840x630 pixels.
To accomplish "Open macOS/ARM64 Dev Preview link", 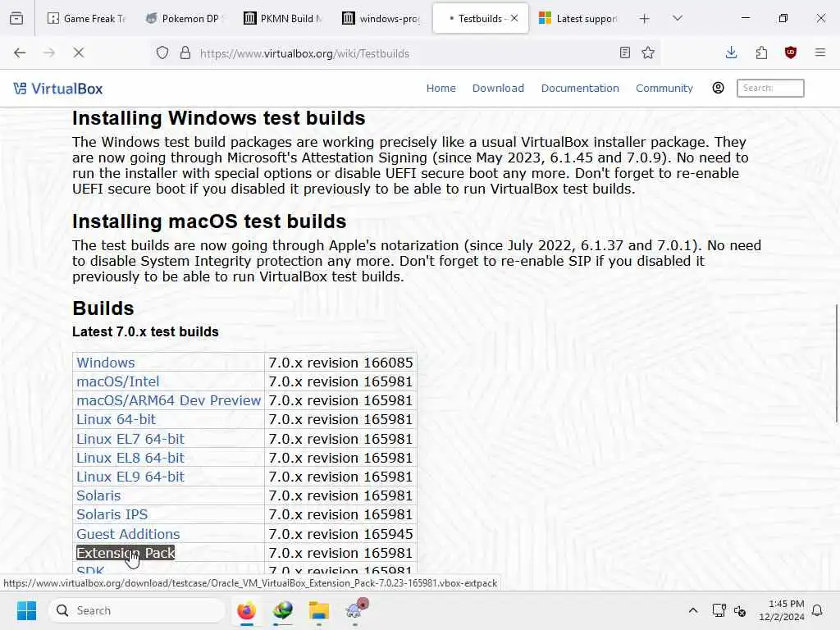I will [168, 400].
